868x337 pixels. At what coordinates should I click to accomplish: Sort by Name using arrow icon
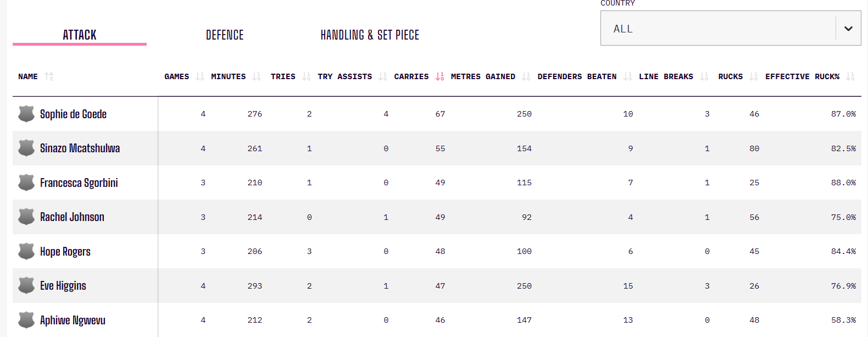point(49,76)
